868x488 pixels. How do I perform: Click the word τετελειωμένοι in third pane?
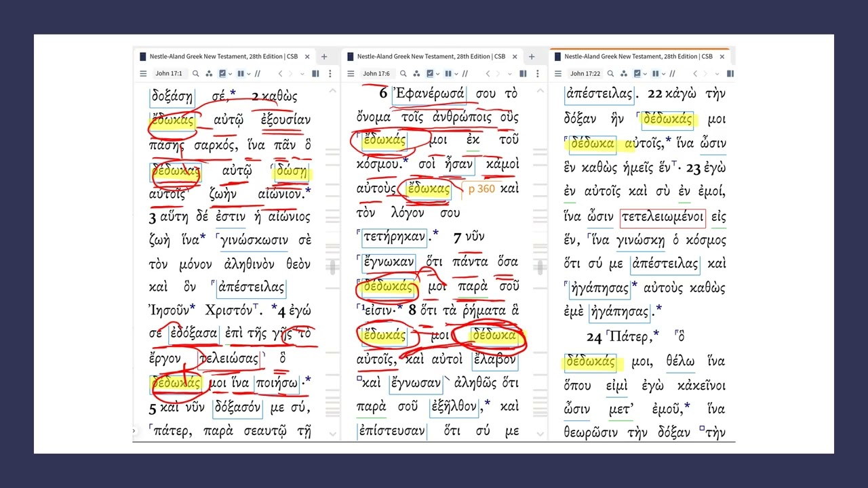[x=663, y=218]
